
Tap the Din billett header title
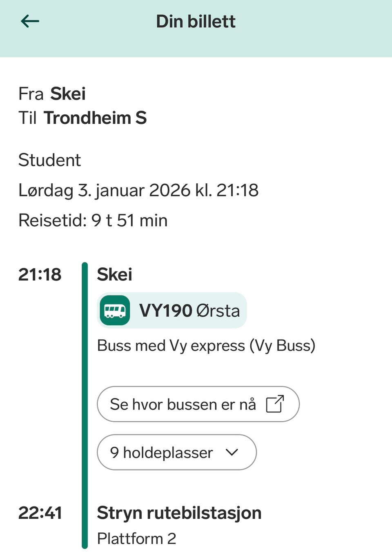[196, 22]
